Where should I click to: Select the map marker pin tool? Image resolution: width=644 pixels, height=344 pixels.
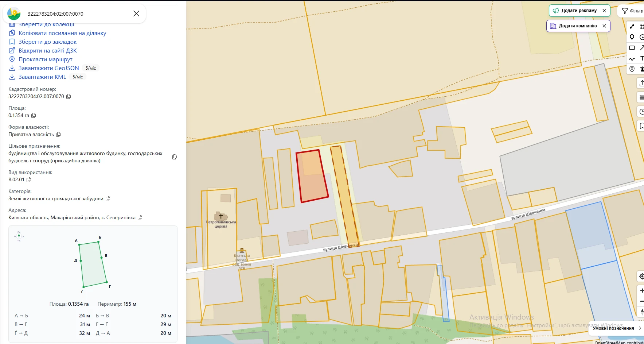click(632, 37)
